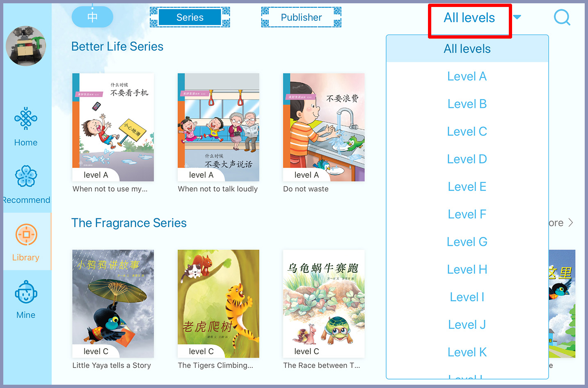
Task: Open the Better Life Series heading
Action: pos(117,46)
